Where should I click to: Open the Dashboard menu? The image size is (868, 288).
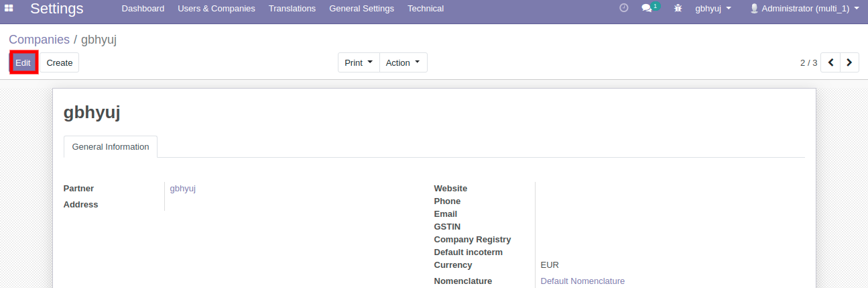click(143, 9)
